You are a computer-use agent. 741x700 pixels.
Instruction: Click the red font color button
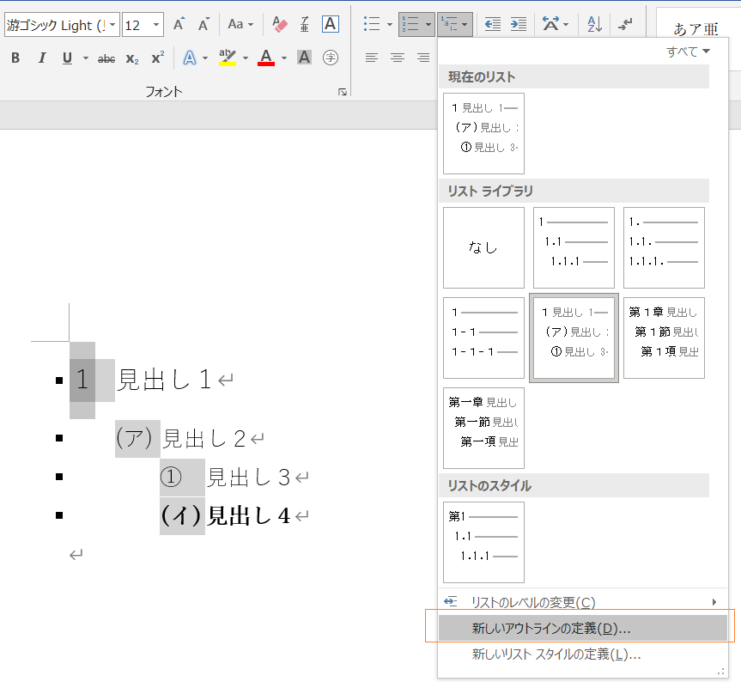(x=265, y=58)
